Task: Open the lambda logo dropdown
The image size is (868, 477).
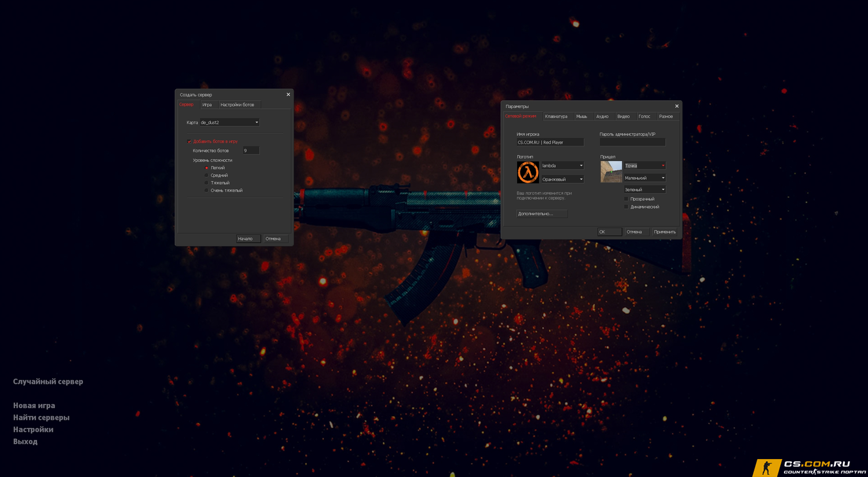Action: tap(562, 166)
